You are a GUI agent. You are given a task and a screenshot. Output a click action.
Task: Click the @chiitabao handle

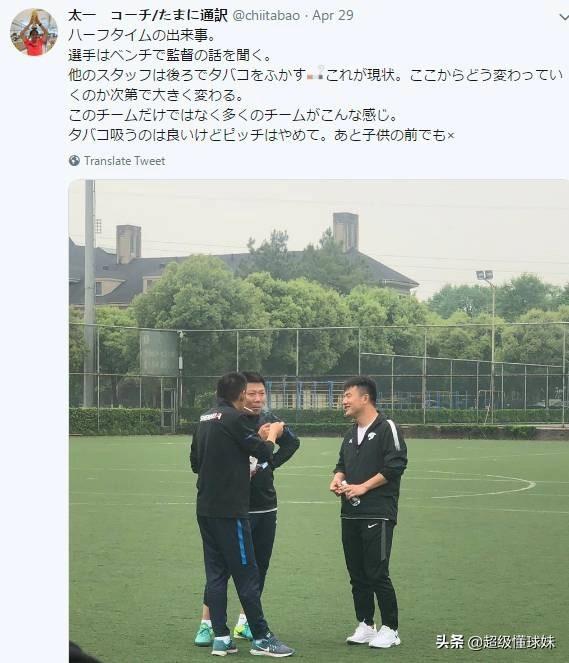pos(266,16)
